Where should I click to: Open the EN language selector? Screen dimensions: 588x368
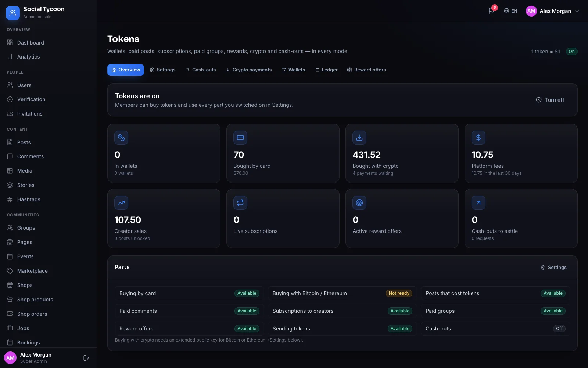point(510,11)
